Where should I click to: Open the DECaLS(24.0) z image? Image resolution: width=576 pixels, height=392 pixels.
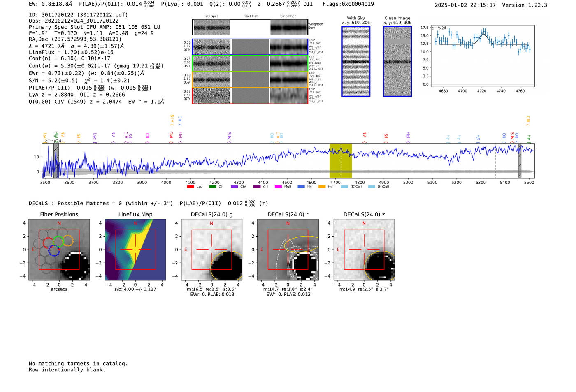pos(364,250)
